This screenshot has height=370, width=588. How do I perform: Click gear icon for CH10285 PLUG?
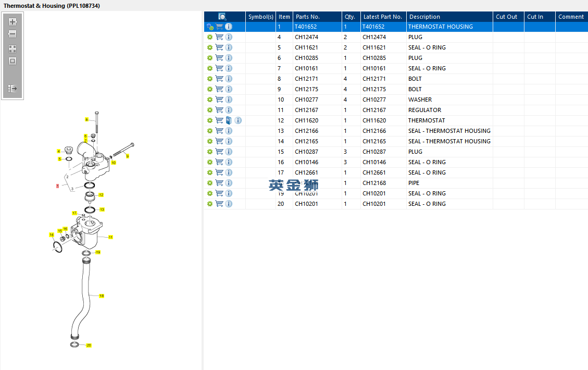pos(209,58)
